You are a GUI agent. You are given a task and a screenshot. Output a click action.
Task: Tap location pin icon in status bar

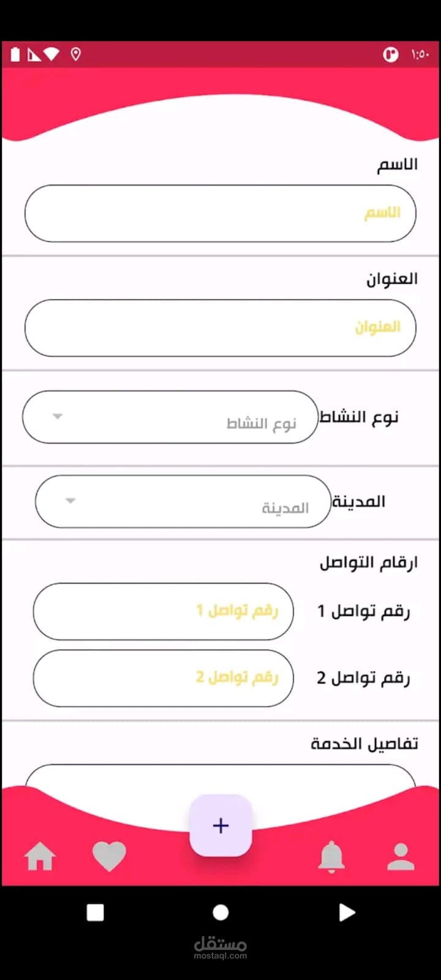pyautogui.click(x=76, y=55)
